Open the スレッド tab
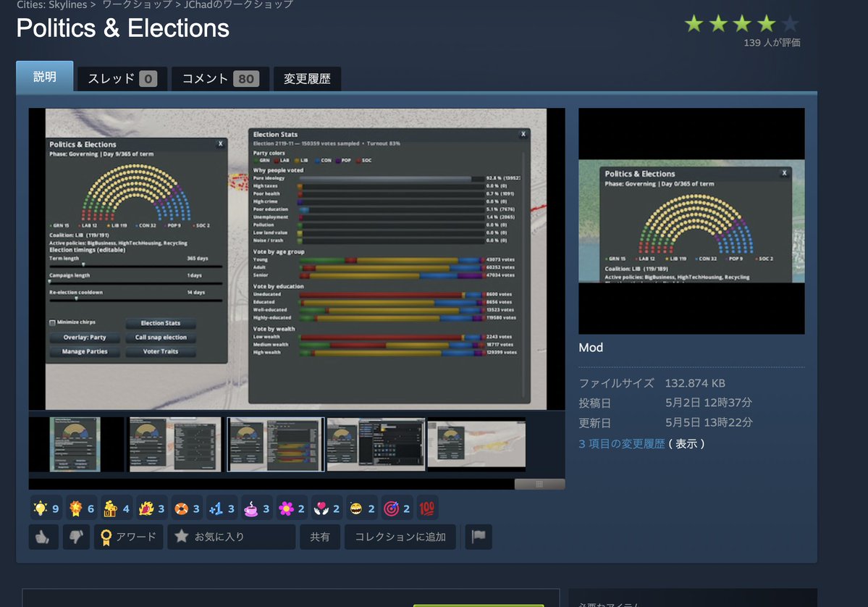868x607 pixels. (122, 79)
